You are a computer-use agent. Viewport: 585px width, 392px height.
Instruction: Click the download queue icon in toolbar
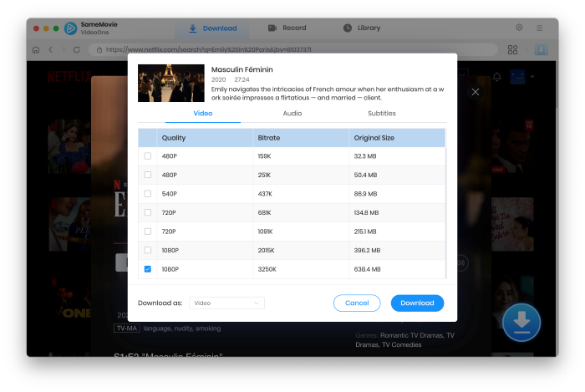tap(541, 49)
